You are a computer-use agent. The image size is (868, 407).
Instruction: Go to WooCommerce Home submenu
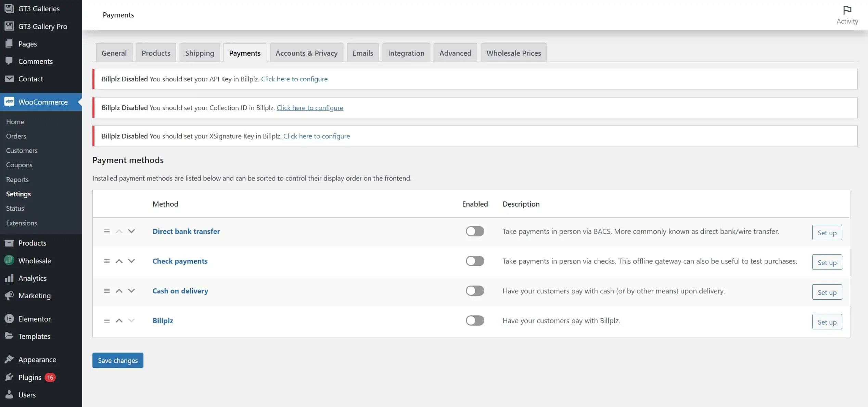(x=15, y=122)
